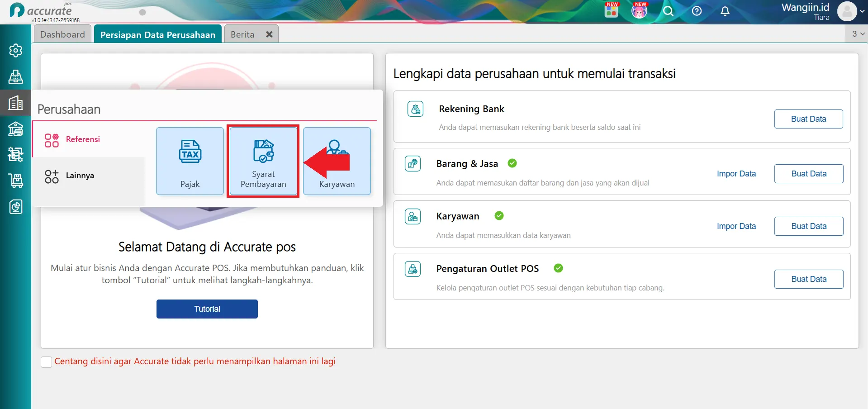The height and width of the screenshot is (409, 868).
Task: Click the green checkmark beside Pengaturan Outlet POS
Action: [558, 268]
